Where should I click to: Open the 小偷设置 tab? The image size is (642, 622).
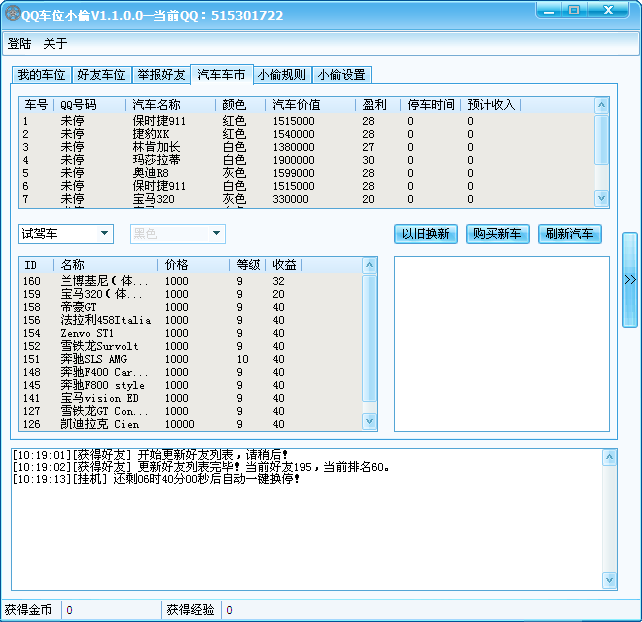click(x=342, y=75)
